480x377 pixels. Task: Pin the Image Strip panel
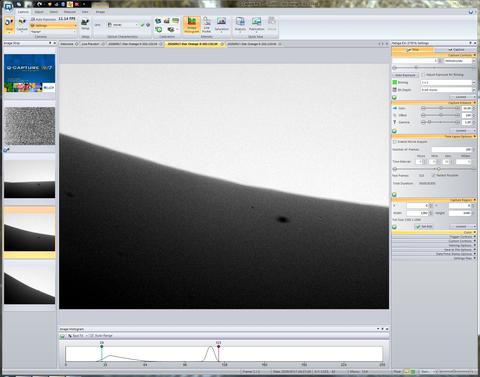pos(50,43)
